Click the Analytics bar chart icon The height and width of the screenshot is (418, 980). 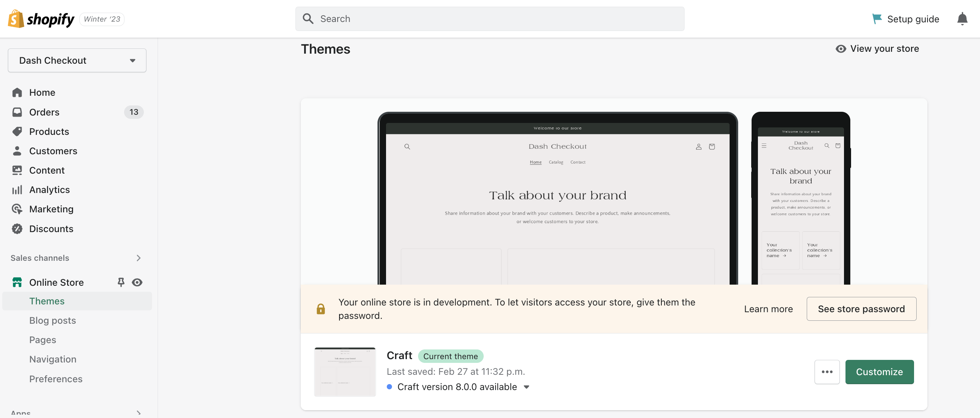[17, 190]
